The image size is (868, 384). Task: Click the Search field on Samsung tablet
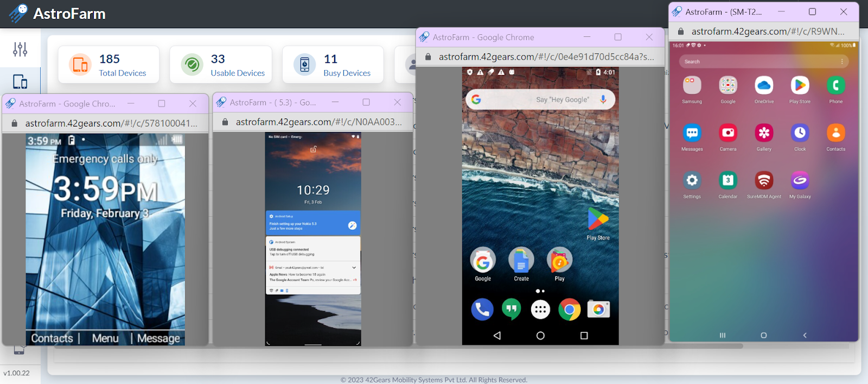(759, 61)
